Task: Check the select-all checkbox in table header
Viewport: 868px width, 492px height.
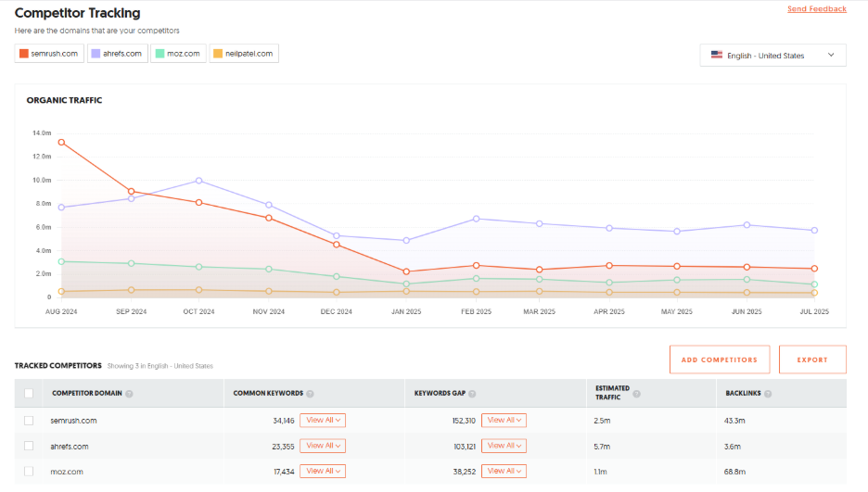Action: click(x=29, y=393)
